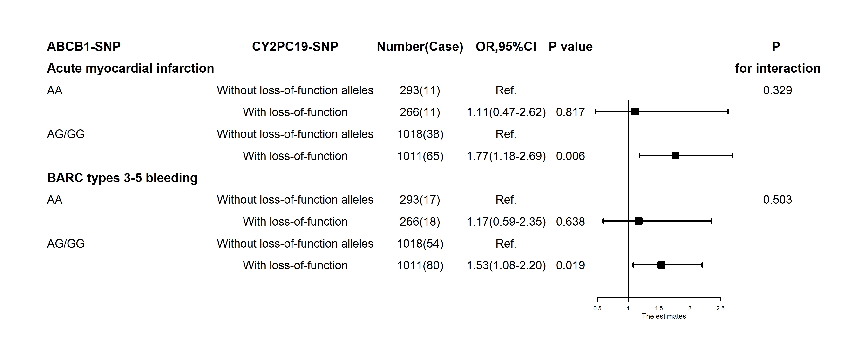Click the odds ratio text 1.53(1.08-2.20)
868x362 pixels.
(x=506, y=265)
